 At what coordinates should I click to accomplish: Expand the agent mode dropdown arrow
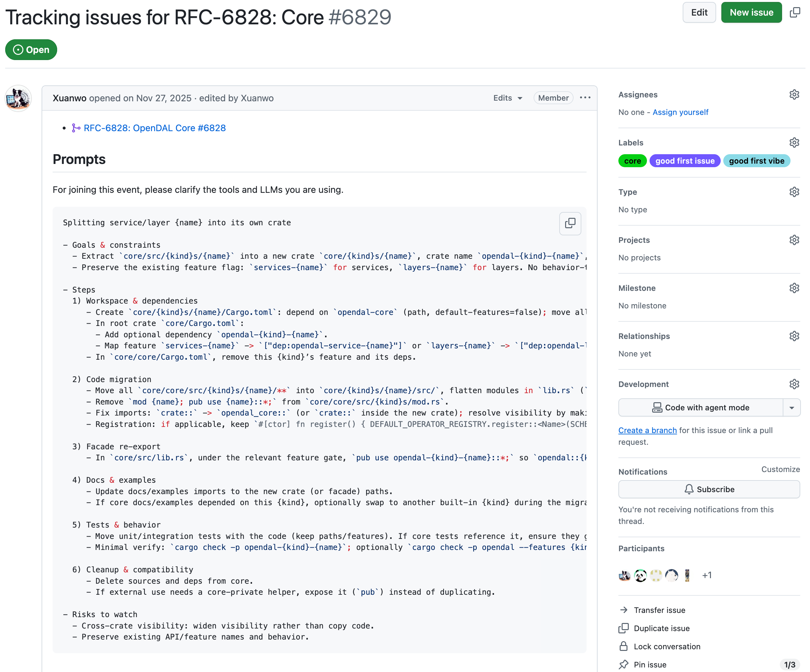[x=791, y=408]
